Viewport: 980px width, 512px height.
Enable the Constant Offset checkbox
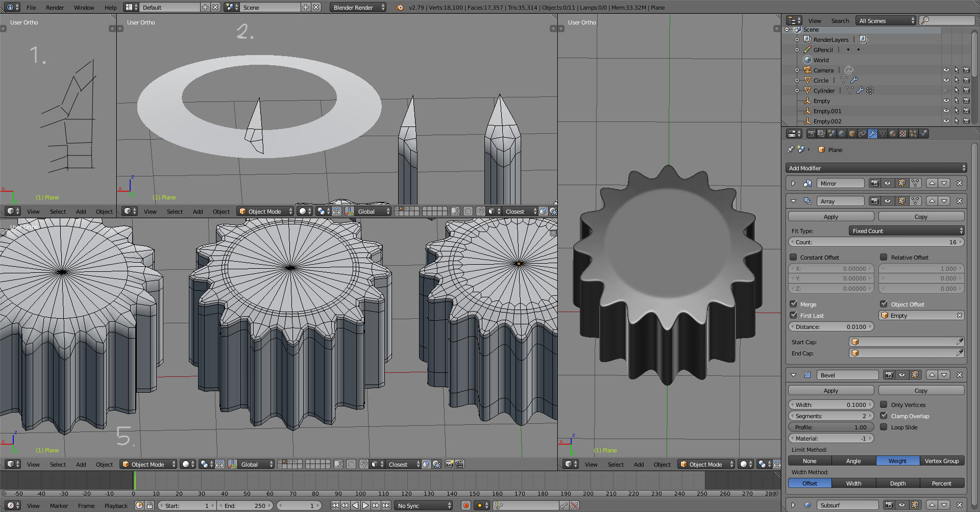pos(793,257)
